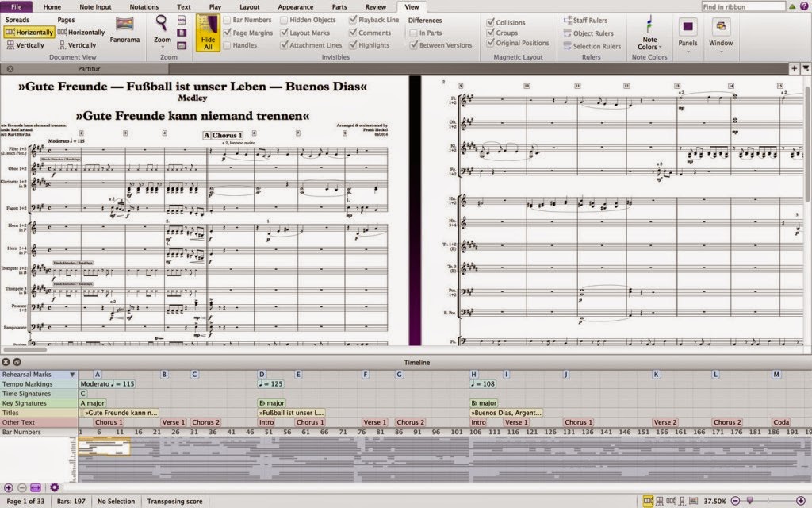Click timeline zoom-out minus icon
Screen dimensions: 812x508
(x=21, y=488)
